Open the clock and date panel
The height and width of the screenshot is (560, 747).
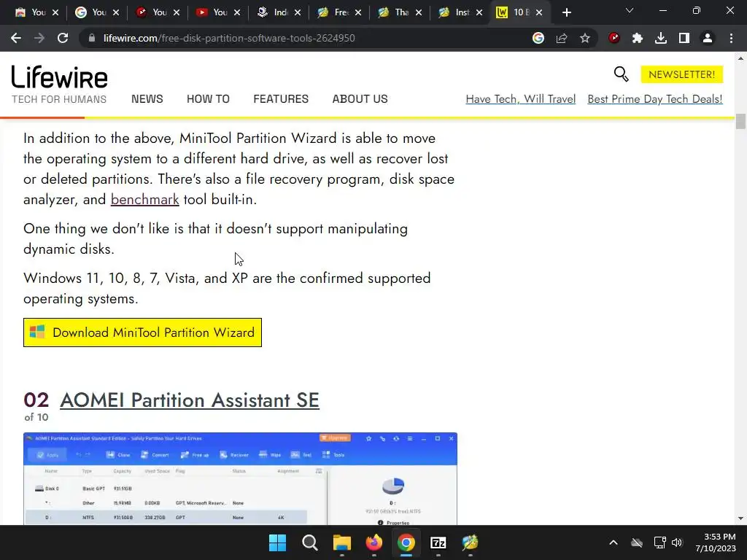(716, 542)
